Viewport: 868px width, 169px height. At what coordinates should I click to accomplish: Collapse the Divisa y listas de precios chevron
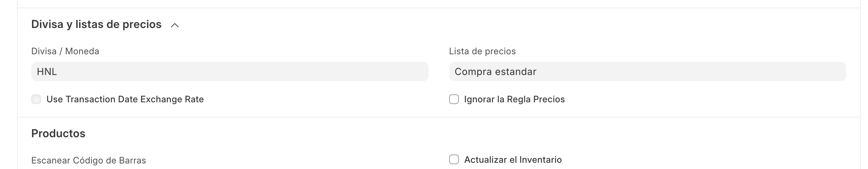pos(175,25)
